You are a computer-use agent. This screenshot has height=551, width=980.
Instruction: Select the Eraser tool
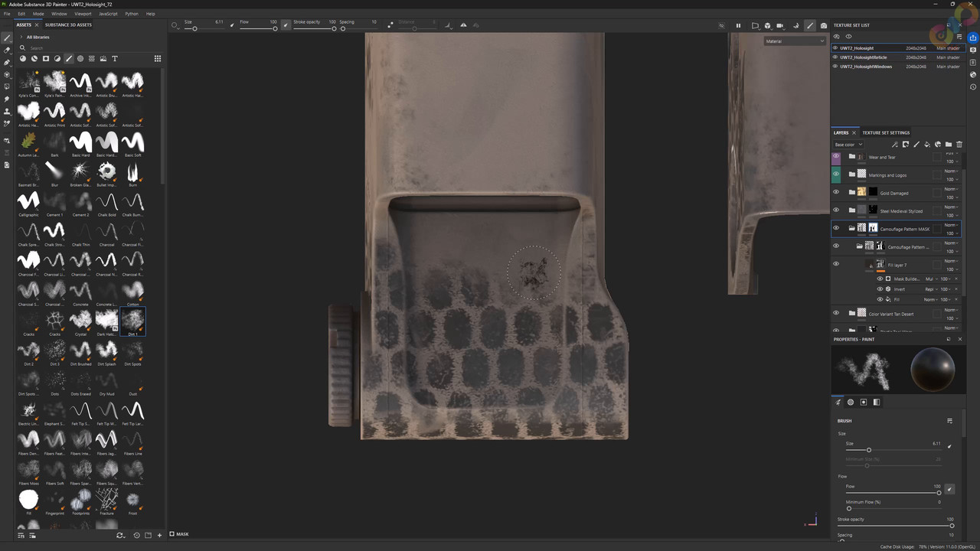7,50
